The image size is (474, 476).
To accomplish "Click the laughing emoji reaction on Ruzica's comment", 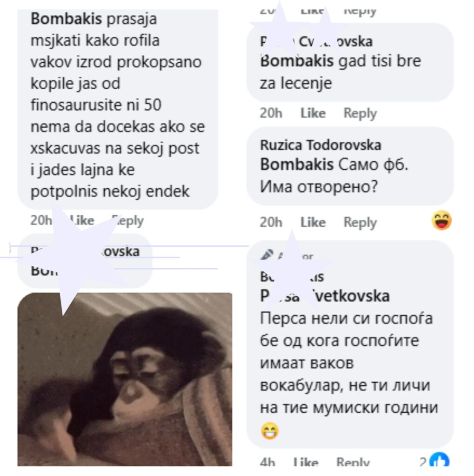I will (x=441, y=220).
